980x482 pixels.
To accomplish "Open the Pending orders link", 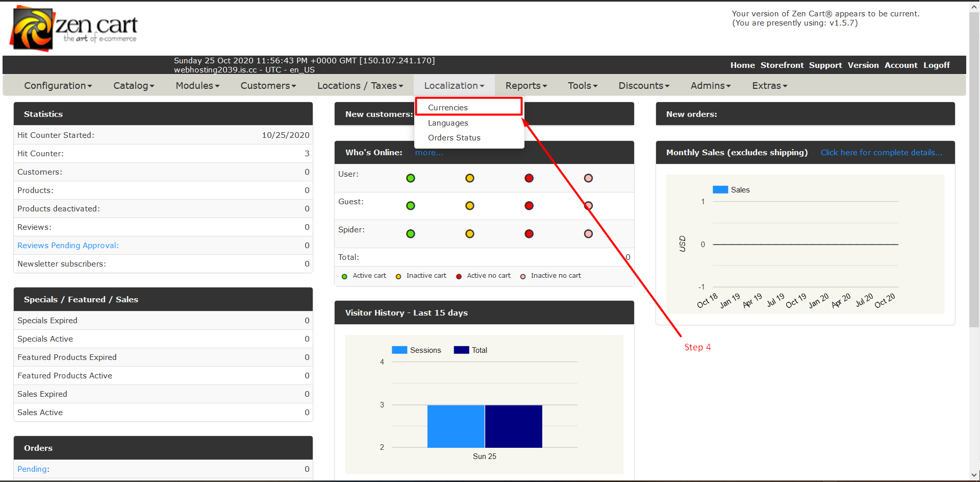I will point(32,469).
